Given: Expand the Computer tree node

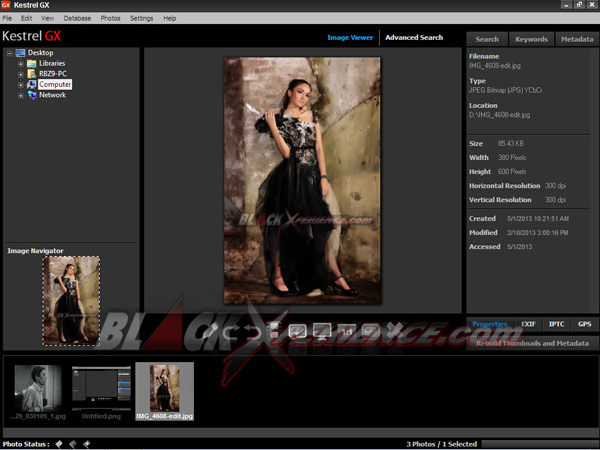Looking at the screenshot, I should [21, 85].
